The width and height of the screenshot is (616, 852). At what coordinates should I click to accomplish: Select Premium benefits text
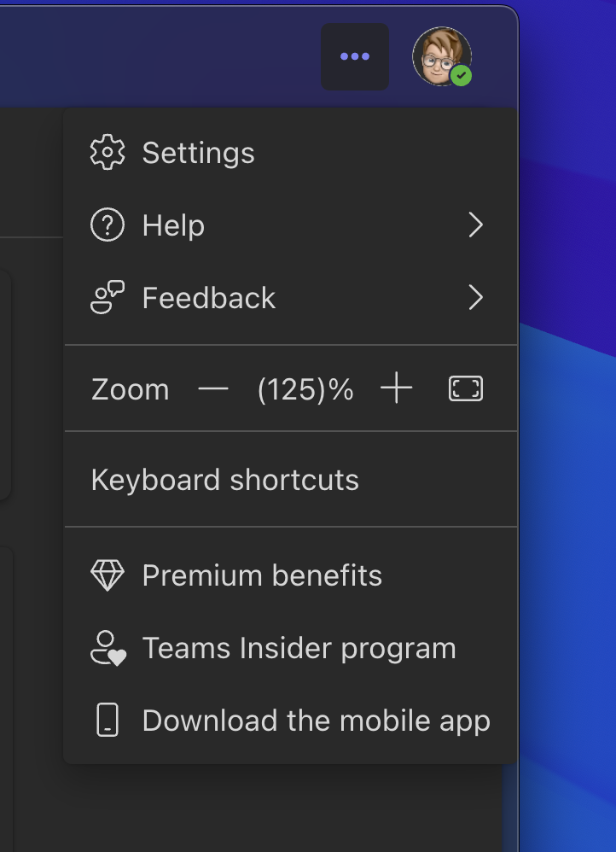pos(262,575)
